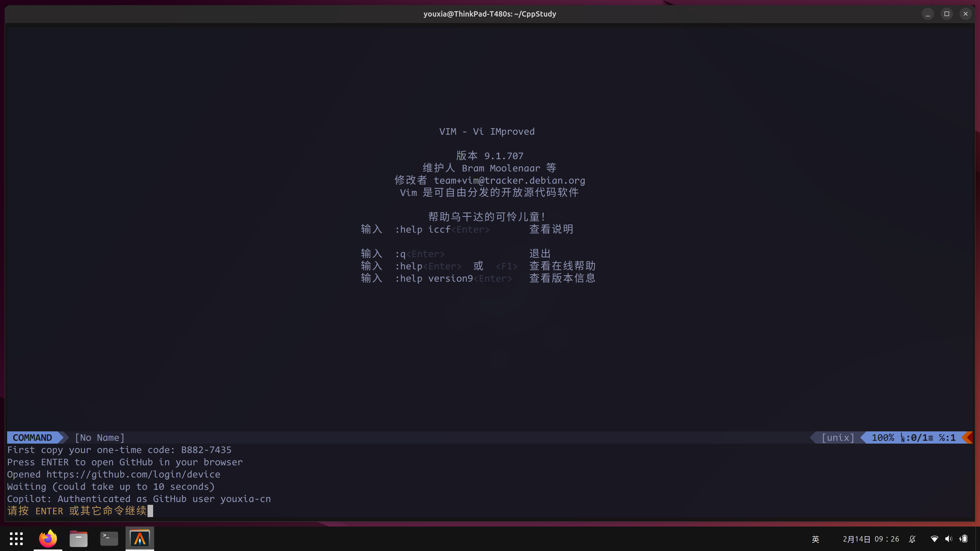Open the Show Applications grid
The width and height of the screenshot is (980, 551).
pos(16,538)
